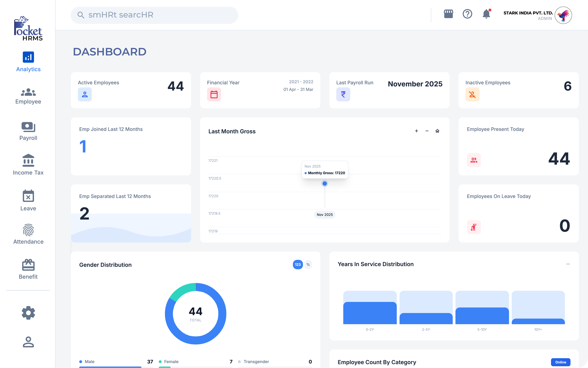
Task: Focus the smHRt searcHR search field
Action: point(154,15)
